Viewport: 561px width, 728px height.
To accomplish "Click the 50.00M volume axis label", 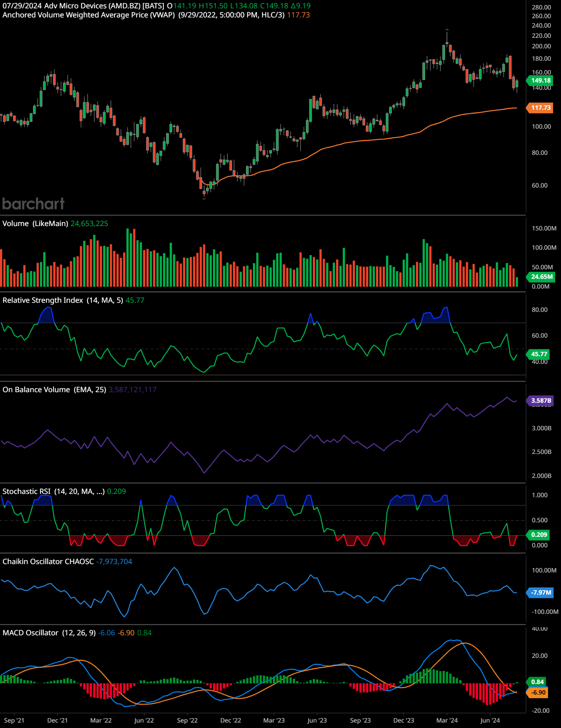I will click(x=542, y=267).
